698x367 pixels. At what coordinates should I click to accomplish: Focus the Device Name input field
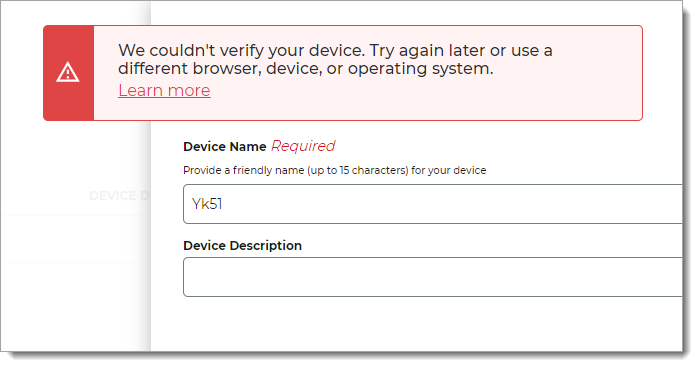[x=432, y=204]
